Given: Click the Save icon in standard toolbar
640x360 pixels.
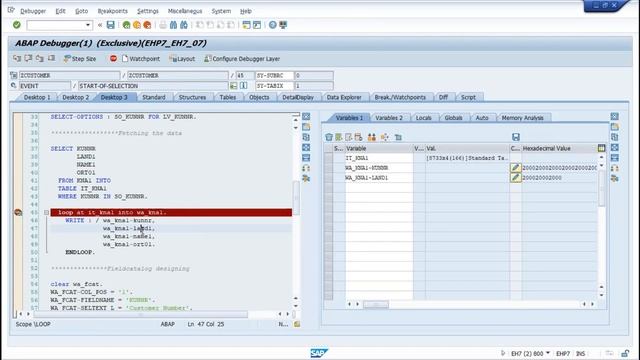Looking at the screenshot, I should 111,25.
